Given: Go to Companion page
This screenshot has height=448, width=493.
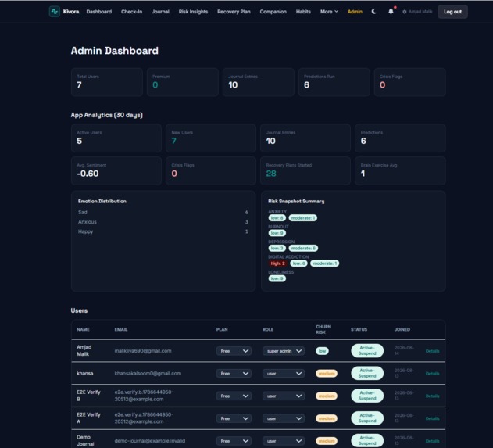Looking at the screenshot, I should pyautogui.click(x=273, y=12).
